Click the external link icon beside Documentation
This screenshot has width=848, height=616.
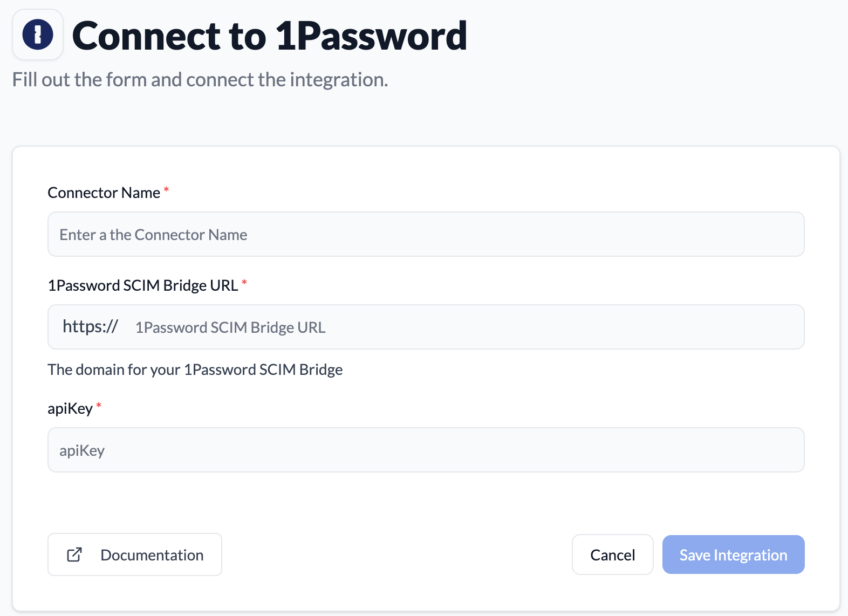pyautogui.click(x=74, y=555)
